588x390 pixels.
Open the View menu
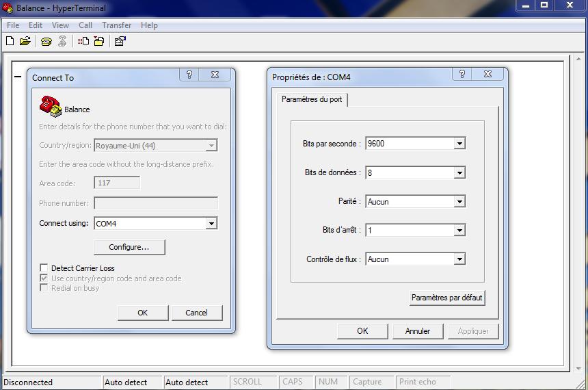pyautogui.click(x=60, y=25)
